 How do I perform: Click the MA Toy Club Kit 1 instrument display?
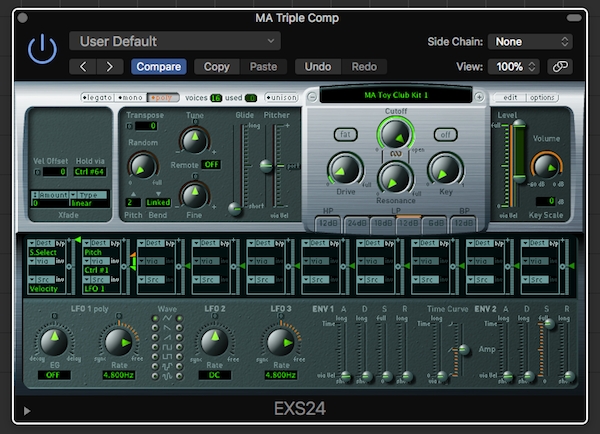(396, 95)
